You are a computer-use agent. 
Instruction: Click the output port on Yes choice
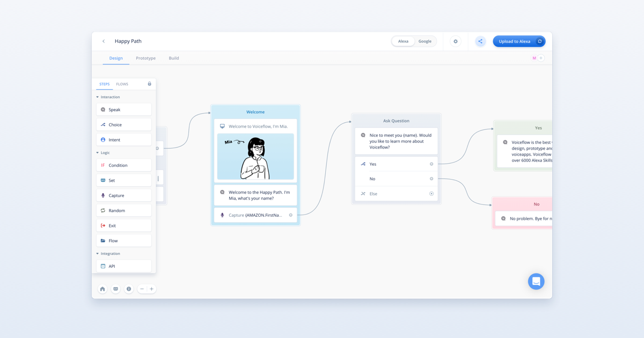click(x=431, y=164)
